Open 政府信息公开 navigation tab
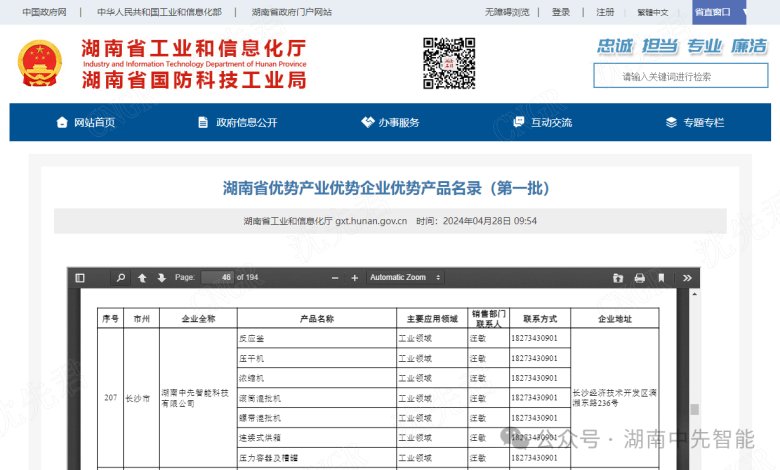The image size is (780, 470). [x=237, y=122]
